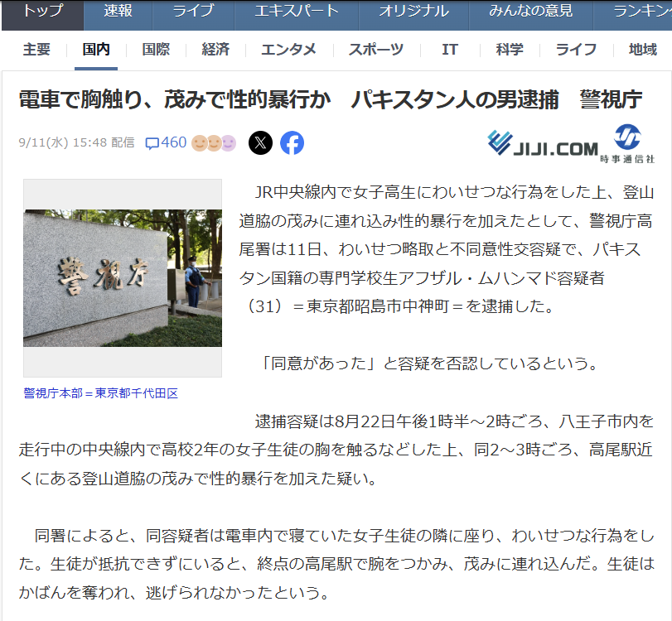Go to the エンタメ category
This screenshot has height=621, width=672.
pos(289,50)
